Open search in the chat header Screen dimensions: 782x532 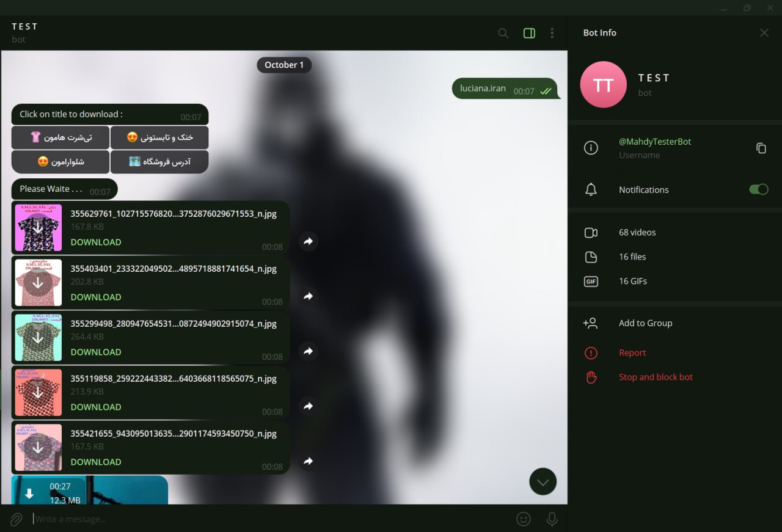click(503, 33)
